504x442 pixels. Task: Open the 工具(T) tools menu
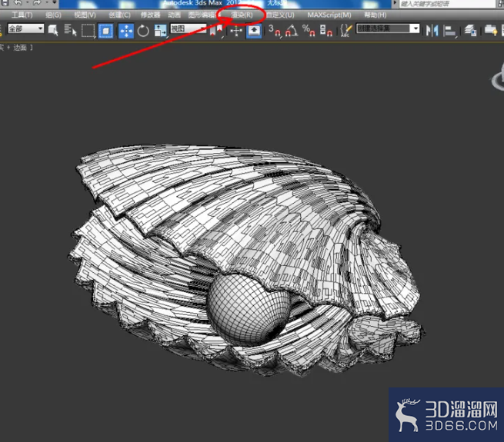pos(22,15)
